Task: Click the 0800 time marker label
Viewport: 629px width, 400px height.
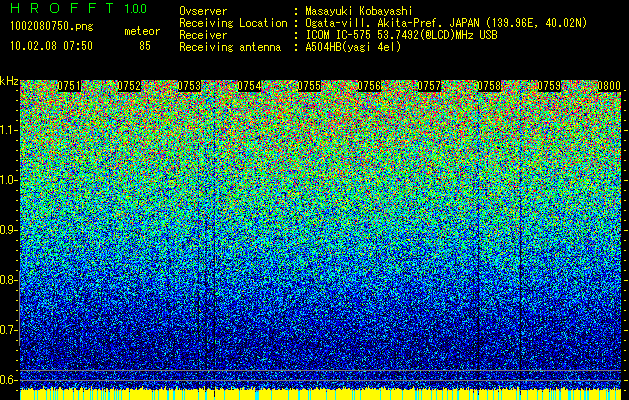Action: click(x=609, y=86)
